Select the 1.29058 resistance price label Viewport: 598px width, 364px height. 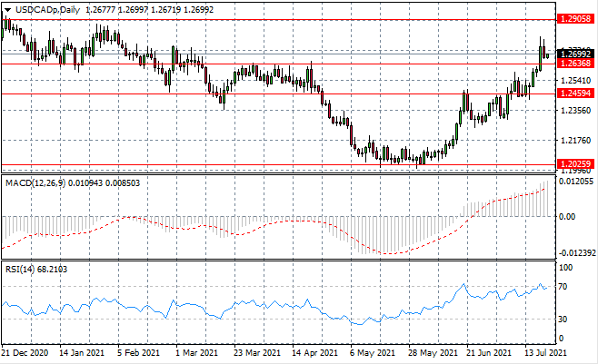[574, 18]
